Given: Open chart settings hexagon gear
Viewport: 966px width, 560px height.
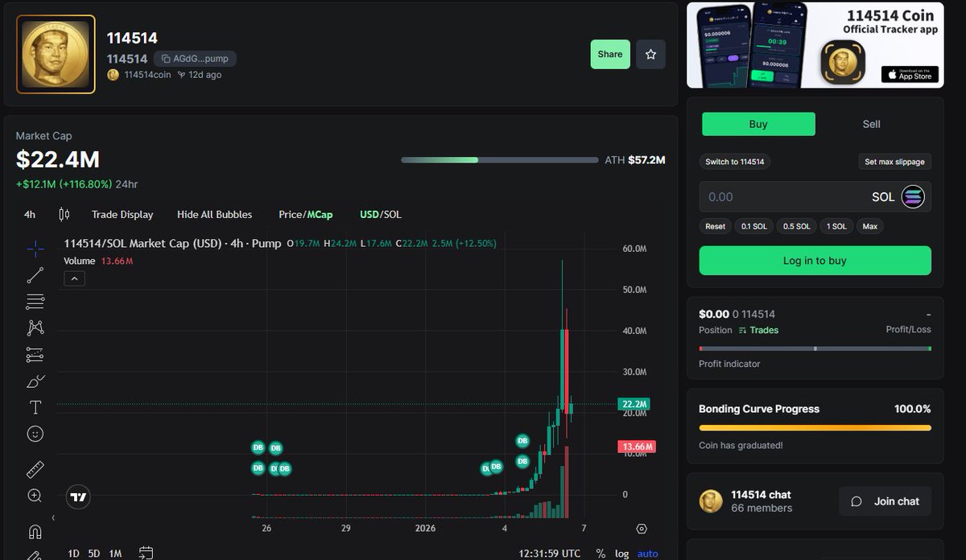Looking at the screenshot, I should pyautogui.click(x=642, y=529).
